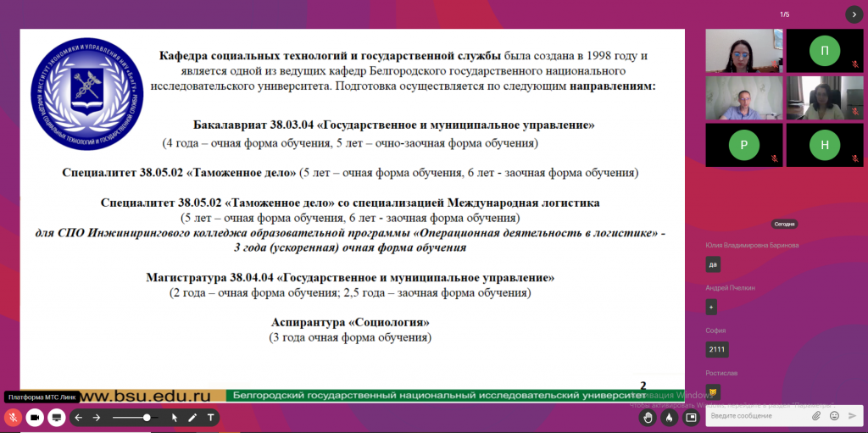
Task: Select the text annotation tool
Action: (210, 418)
